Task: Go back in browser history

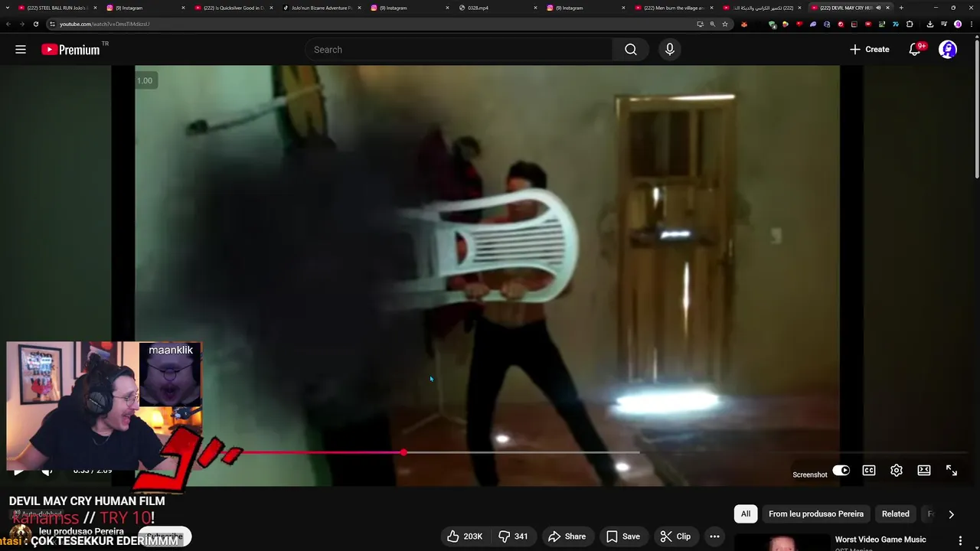Action: pos(8,24)
